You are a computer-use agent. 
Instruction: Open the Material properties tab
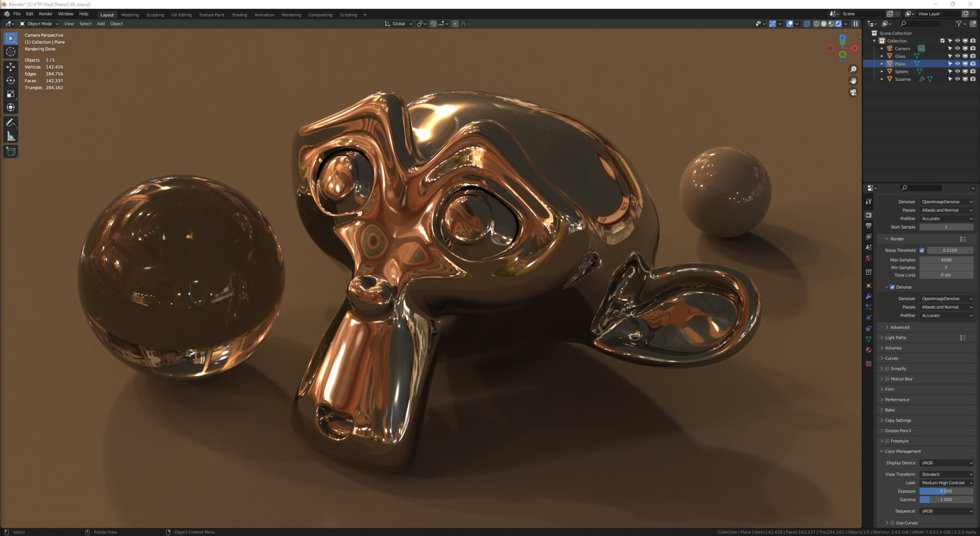[868, 350]
